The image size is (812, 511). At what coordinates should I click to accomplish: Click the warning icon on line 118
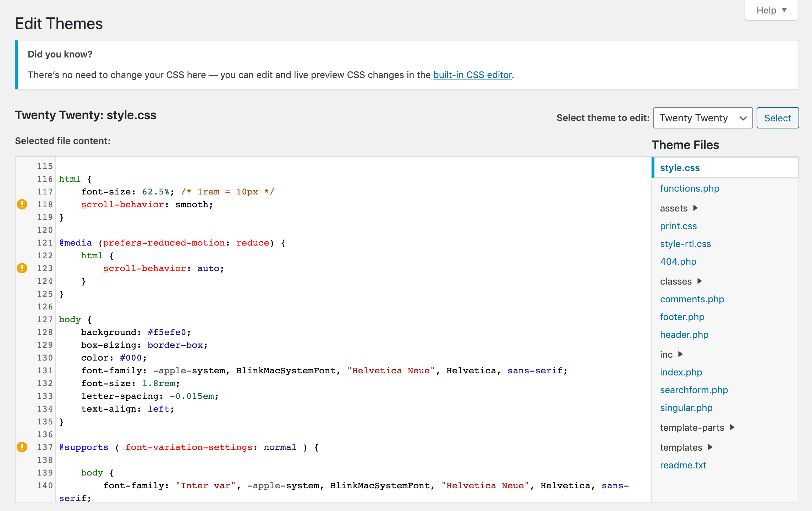(22, 204)
